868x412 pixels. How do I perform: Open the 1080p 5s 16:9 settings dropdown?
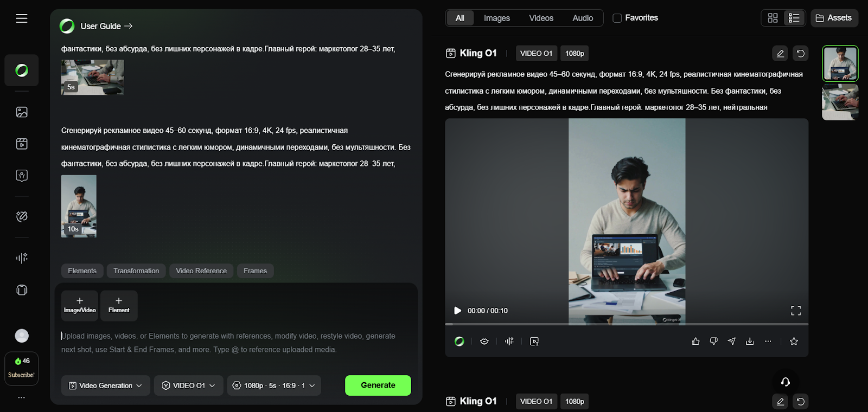[274, 385]
